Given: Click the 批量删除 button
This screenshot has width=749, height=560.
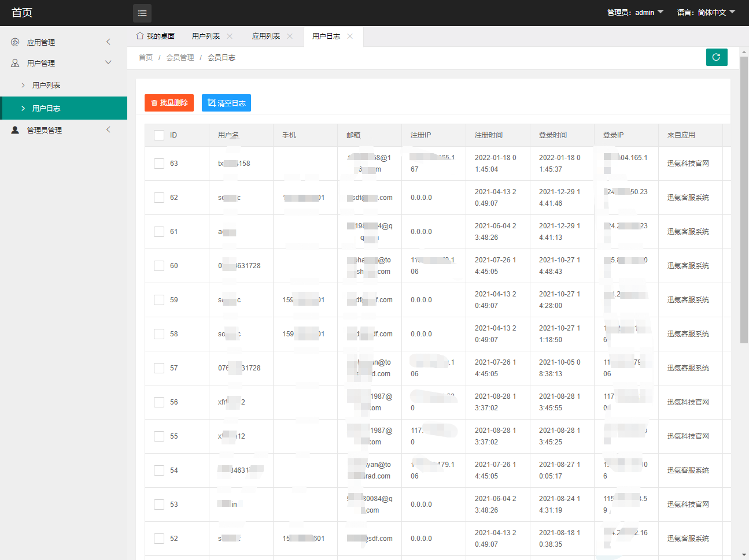Looking at the screenshot, I should tap(169, 103).
